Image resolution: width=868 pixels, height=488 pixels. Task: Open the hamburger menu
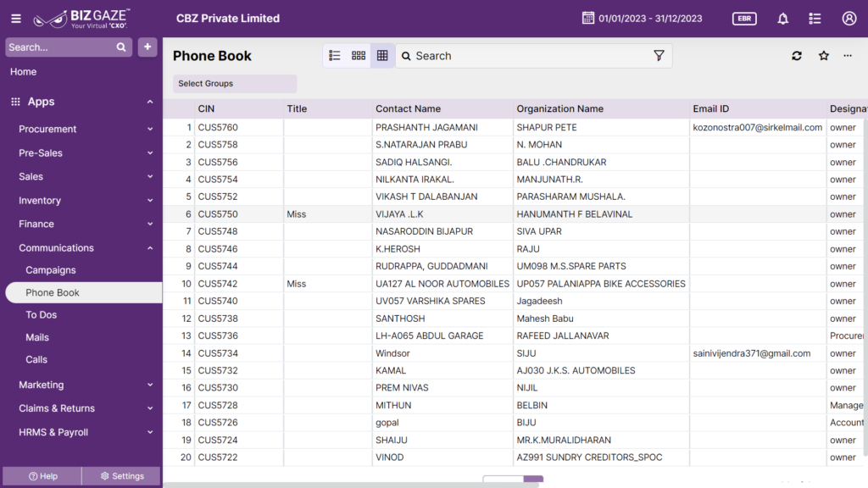pyautogui.click(x=16, y=19)
